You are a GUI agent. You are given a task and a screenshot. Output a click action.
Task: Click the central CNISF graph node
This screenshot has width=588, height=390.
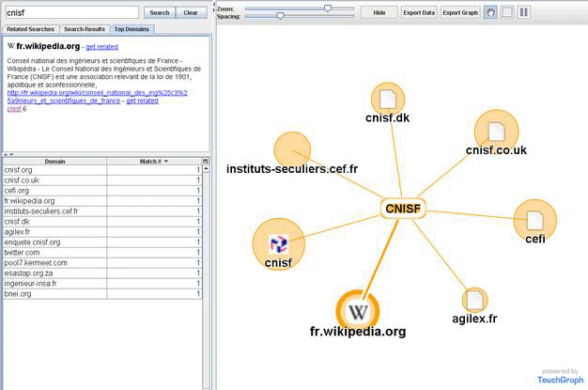[403, 209]
